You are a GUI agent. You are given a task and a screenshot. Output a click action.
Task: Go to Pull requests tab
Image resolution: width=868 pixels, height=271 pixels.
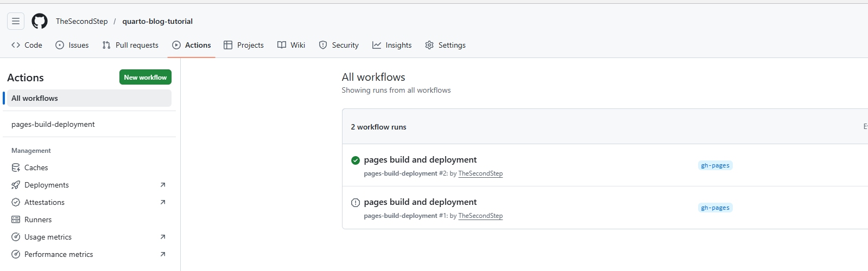tap(130, 45)
